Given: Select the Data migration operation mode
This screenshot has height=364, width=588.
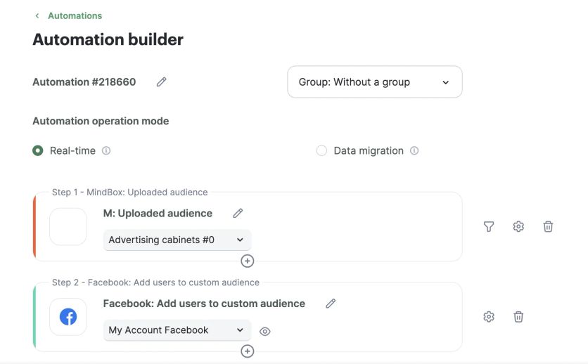Looking at the screenshot, I should tap(321, 150).
